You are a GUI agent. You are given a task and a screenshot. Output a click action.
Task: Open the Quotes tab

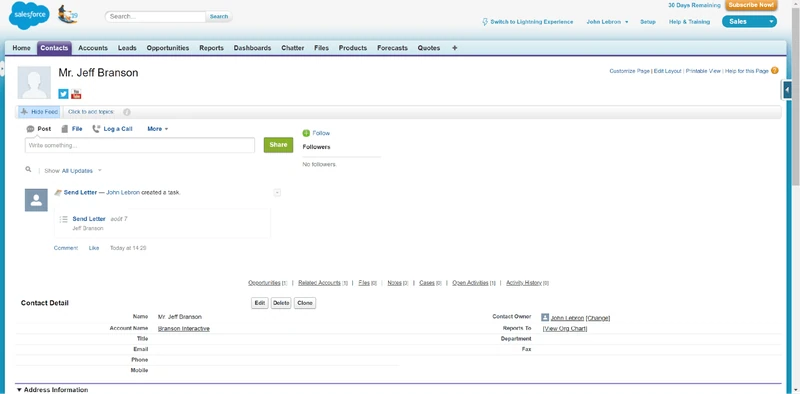(x=429, y=48)
